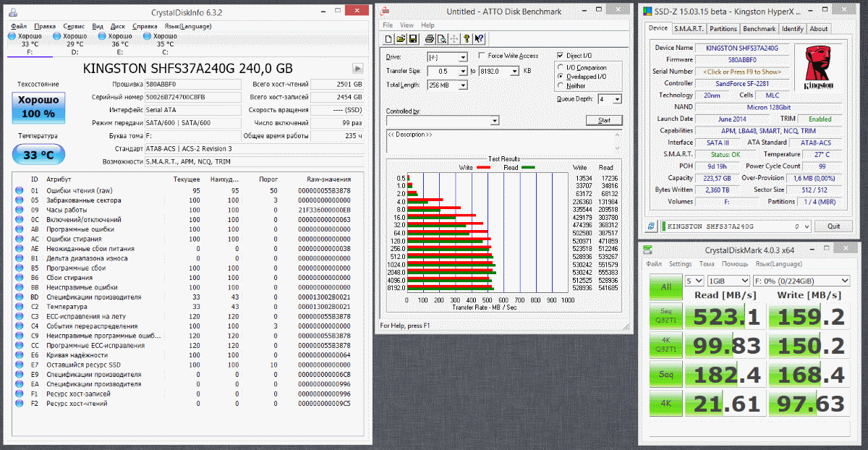Click the Start button in ATTO
This screenshot has width=868, height=450.
pos(604,120)
